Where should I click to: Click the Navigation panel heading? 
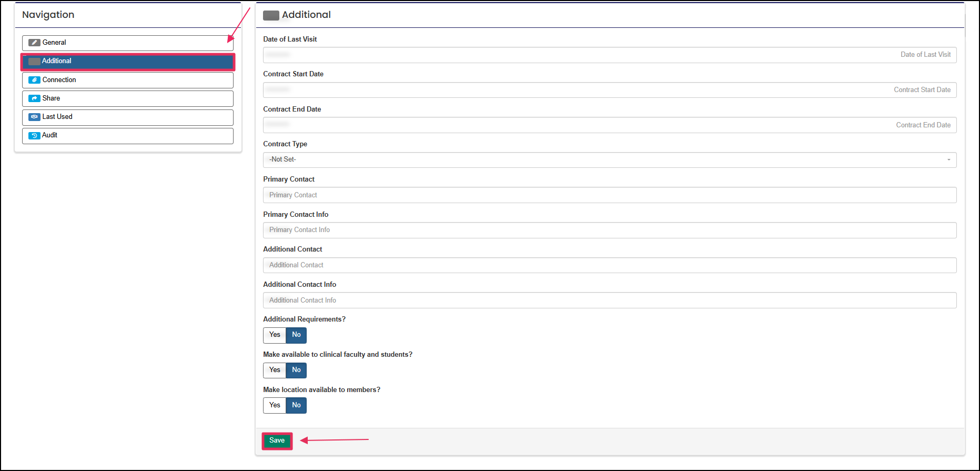click(x=48, y=15)
